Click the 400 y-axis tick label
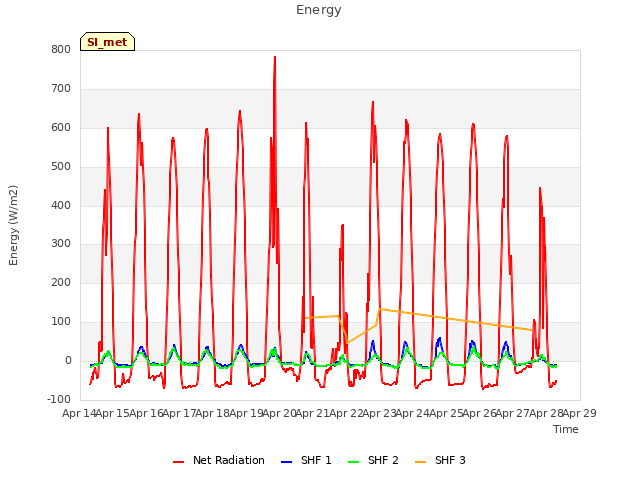 point(61,205)
